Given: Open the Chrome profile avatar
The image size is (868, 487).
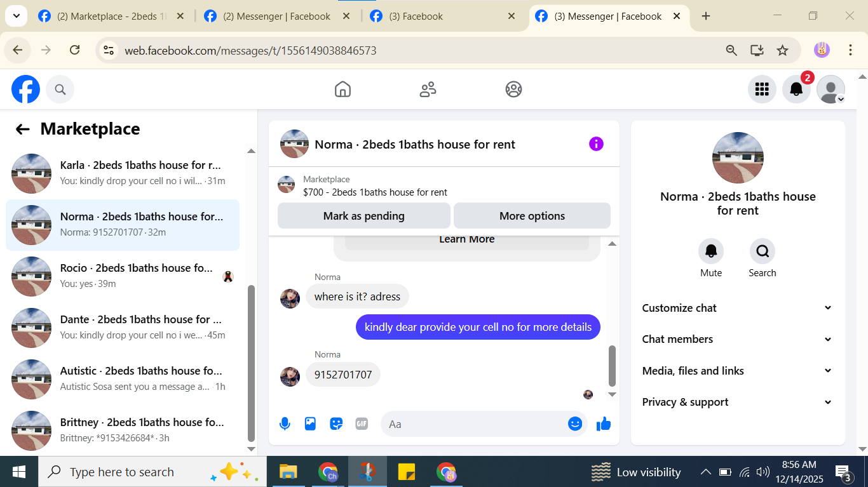Looking at the screenshot, I should click(822, 50).
